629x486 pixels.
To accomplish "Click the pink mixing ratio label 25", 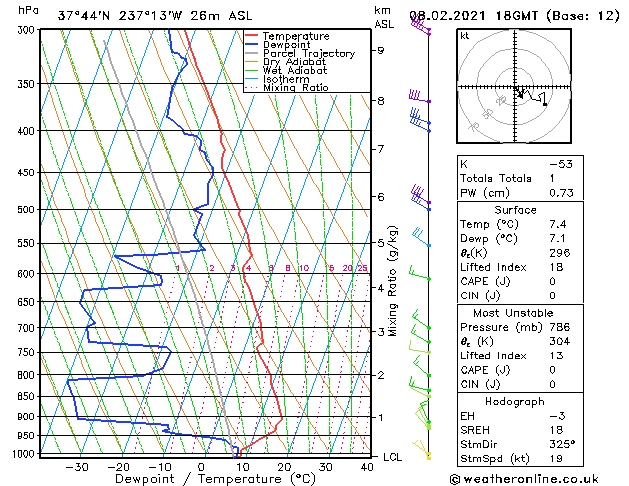I will [x=362, y=268].
